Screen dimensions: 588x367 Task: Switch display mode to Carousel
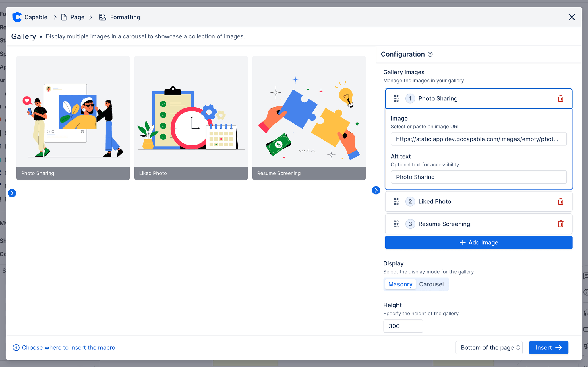(431, 284)
